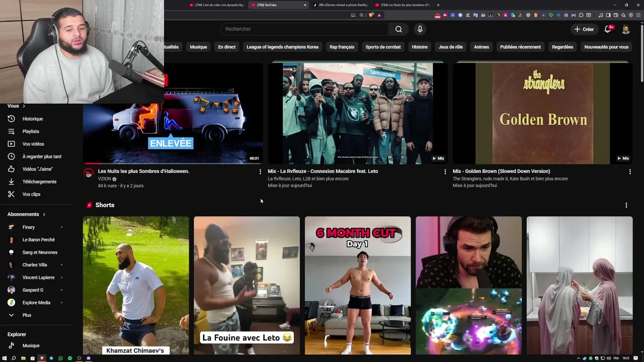Open options for Les Nuits les plus Sombres video
Image resolution: width=644 pixels, height=362 pixels.
tap(260, 172)
